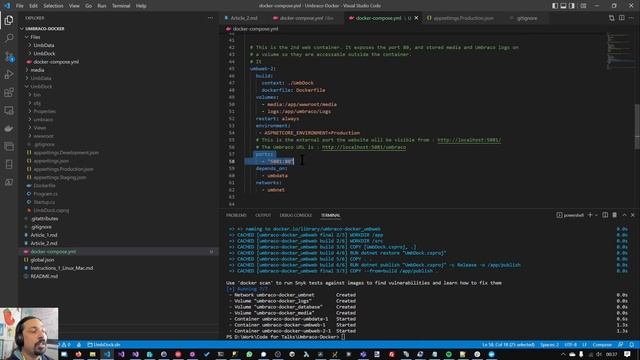Switch to Problems panel tab
This screenshot has width=640, height=360.
click(x=236, y=215)
